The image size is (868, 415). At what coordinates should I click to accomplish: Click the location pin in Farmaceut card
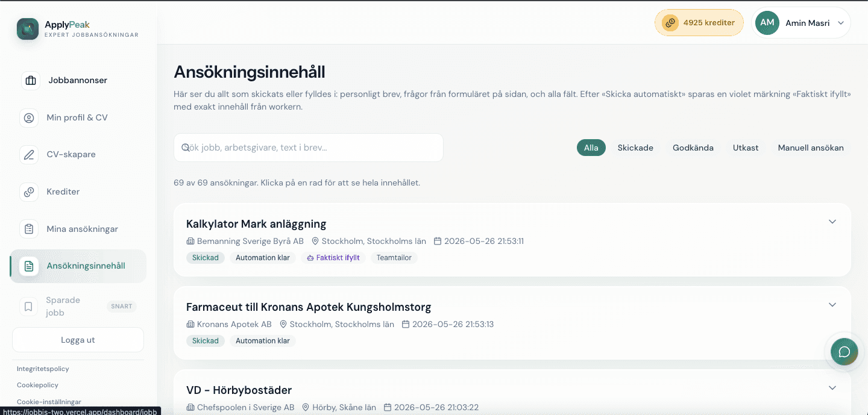tap(283, 325)
